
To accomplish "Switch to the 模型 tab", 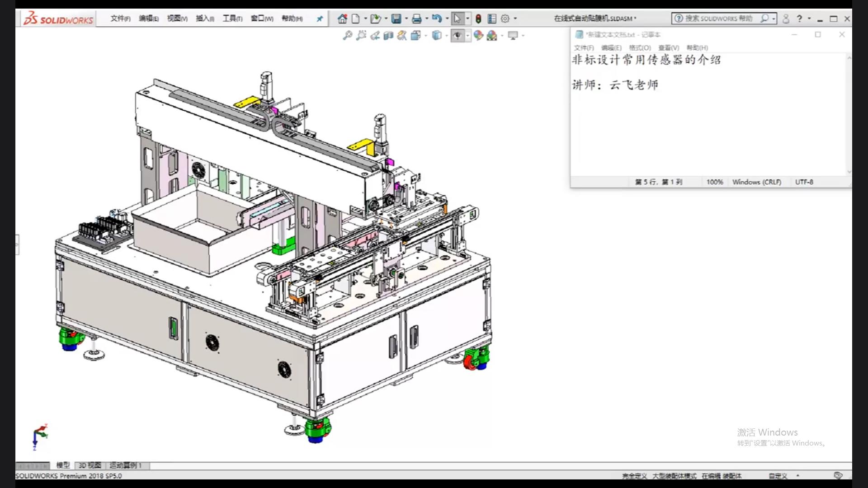I will (63, 465).
